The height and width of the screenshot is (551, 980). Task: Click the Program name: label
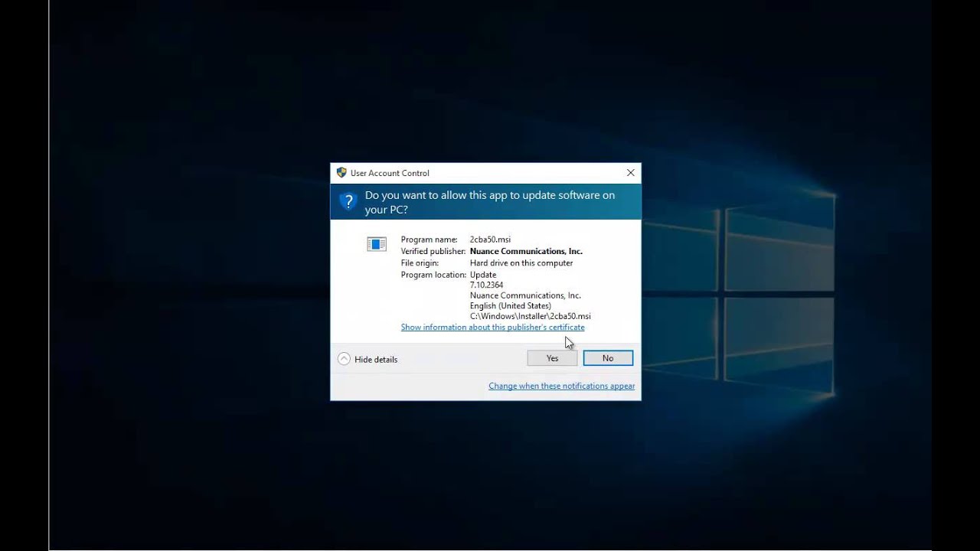point(429,240)
